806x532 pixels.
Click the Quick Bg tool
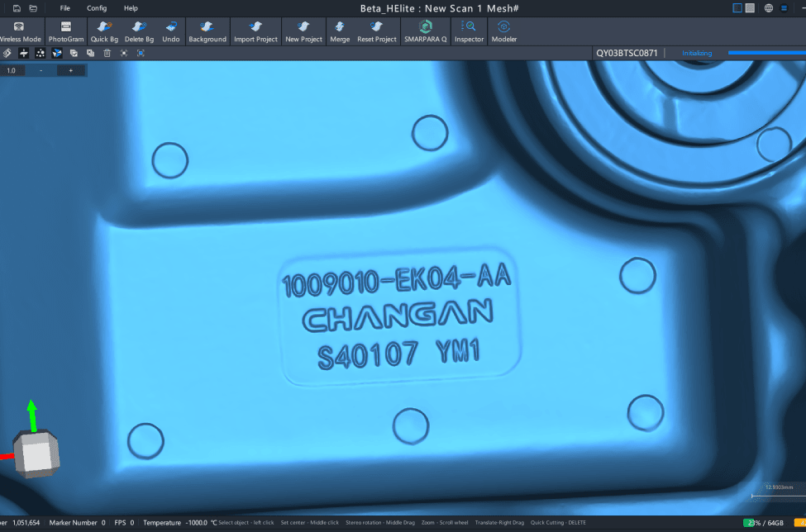pyautogui.click(x=104, y=32)
